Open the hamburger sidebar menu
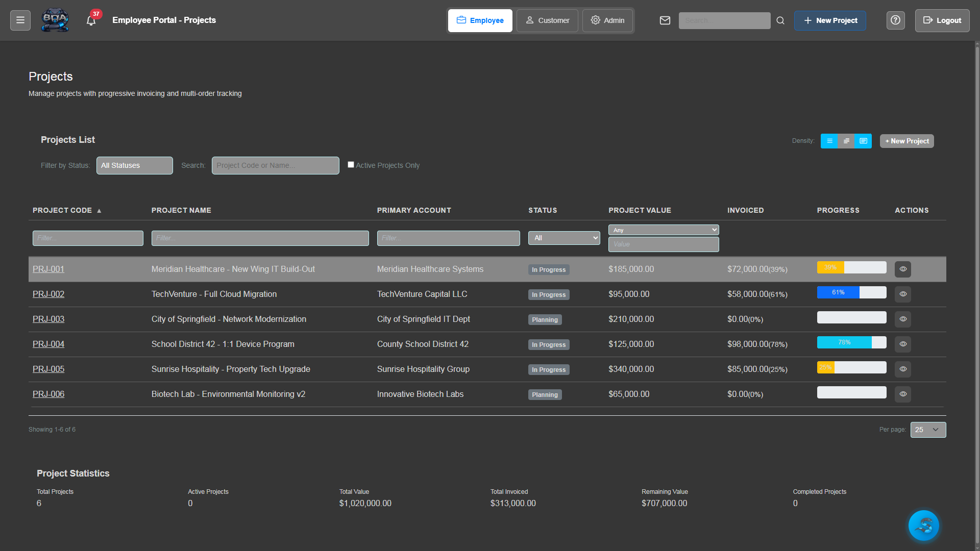This screenshot has width=980, height=551. (20, 20)
